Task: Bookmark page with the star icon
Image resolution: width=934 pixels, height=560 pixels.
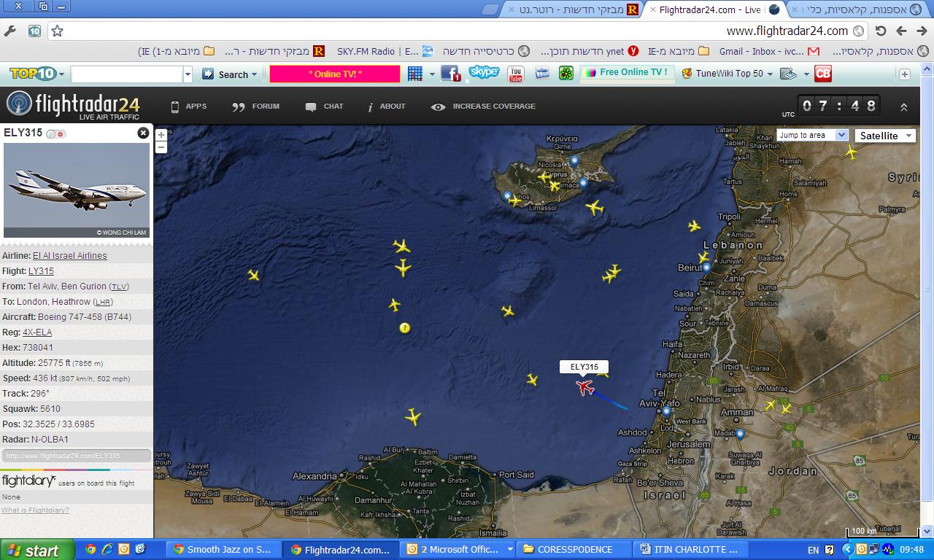Action: [x=57, y=31]
